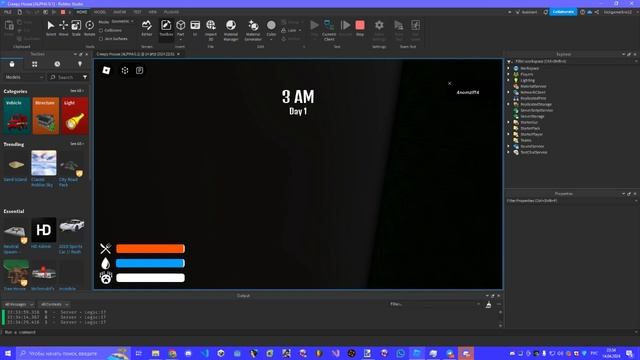Viewport: 640px width, 360px height.
Task: Open Toolbox Inventory grid tab
Action: click(x=35, y=64)
